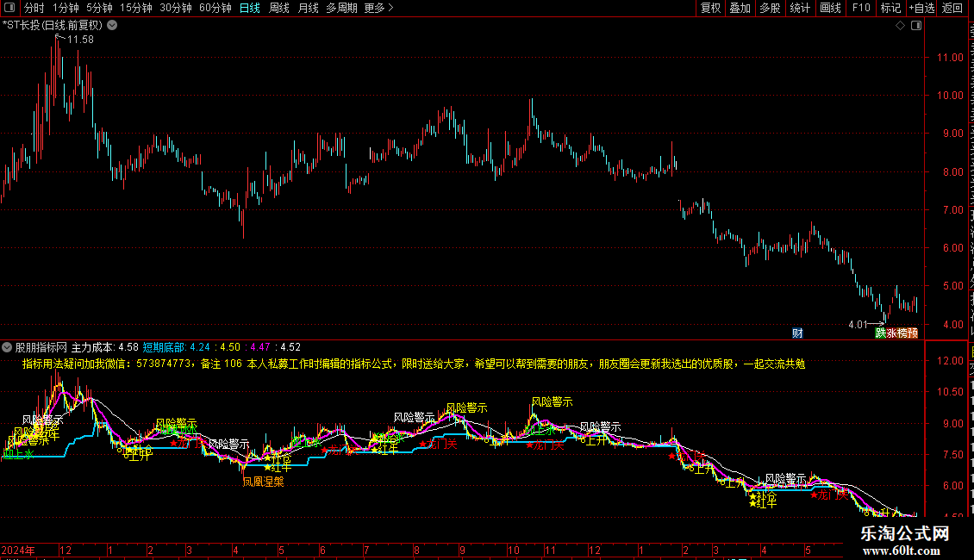
Task: Click the 10 month marker on date axis
Action: 513,551
